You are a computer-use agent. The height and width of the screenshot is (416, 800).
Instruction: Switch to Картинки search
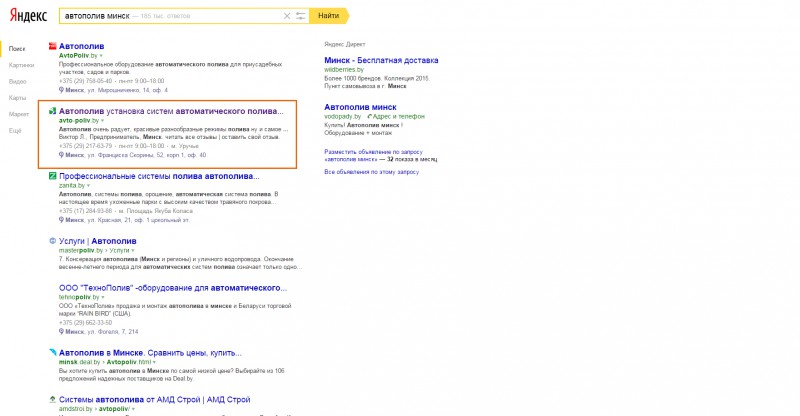[x=21, y=65]
